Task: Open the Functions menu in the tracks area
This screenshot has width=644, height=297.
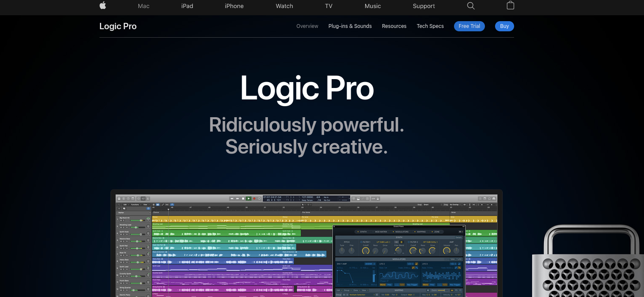Action: click(136, 205)
